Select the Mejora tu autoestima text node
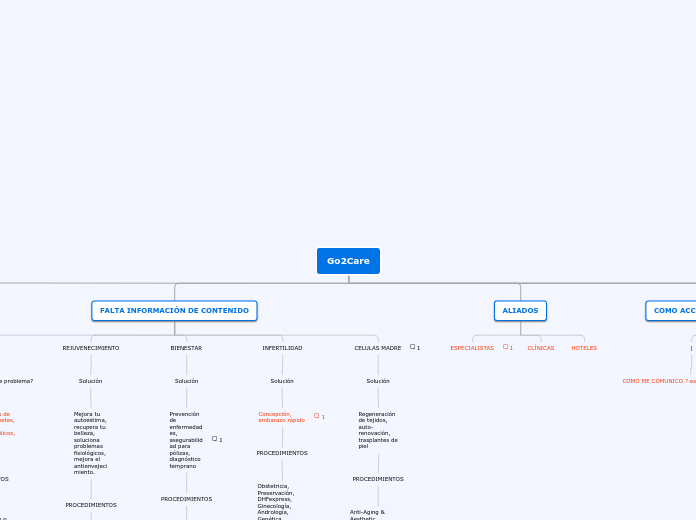 click(91, 443)
